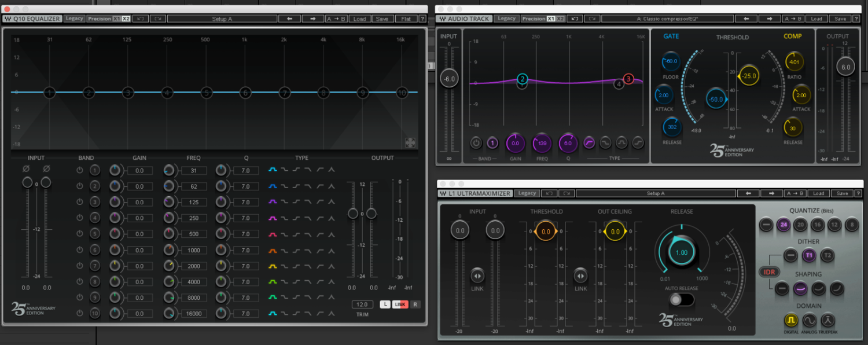Open the Q10 Setup A preset selector

(x=222, y=19)
